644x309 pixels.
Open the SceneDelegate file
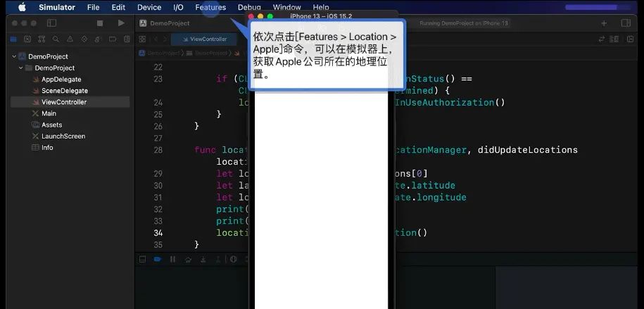65,91
